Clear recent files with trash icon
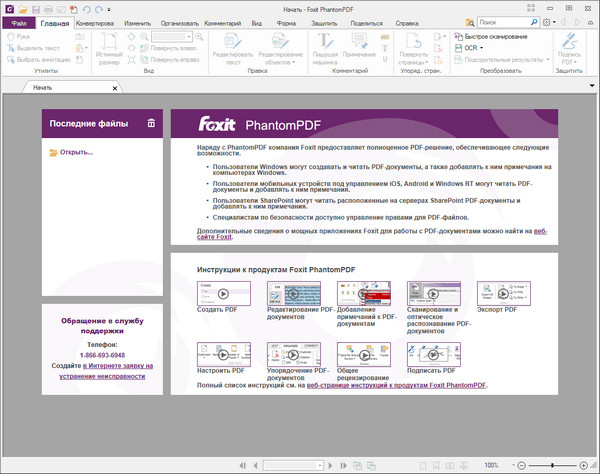 coord(151,123)
